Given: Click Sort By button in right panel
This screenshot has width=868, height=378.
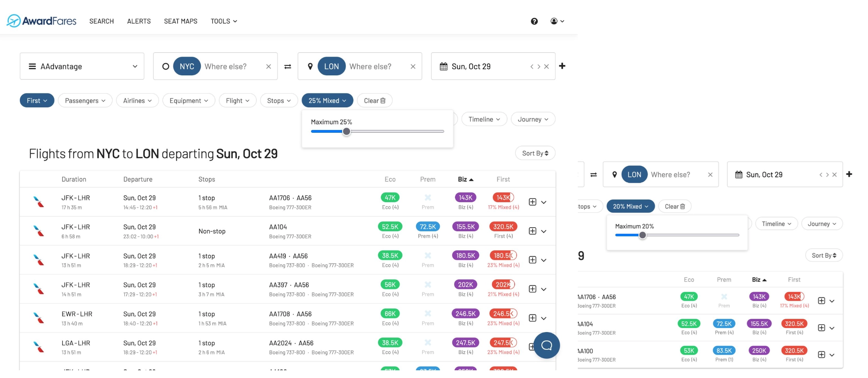Looking at the screenshot, I should [824, 255].
